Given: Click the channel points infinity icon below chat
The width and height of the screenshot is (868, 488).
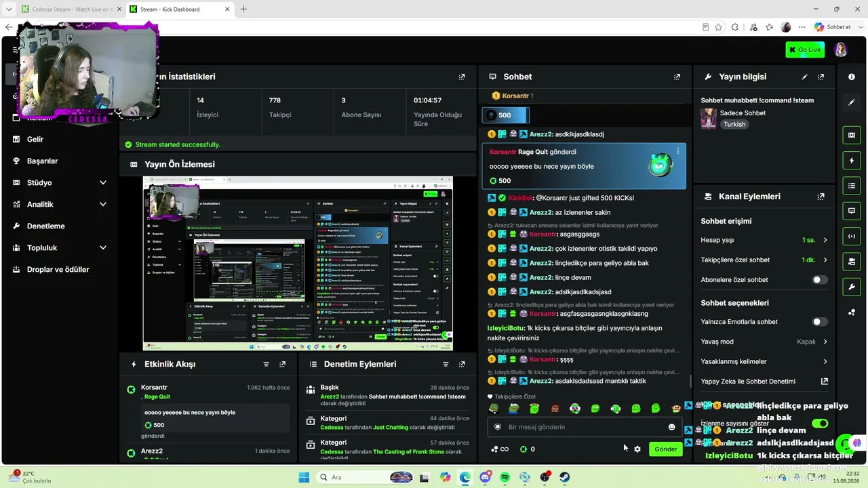Looking at the screenshot, I should tap(500, 449).
